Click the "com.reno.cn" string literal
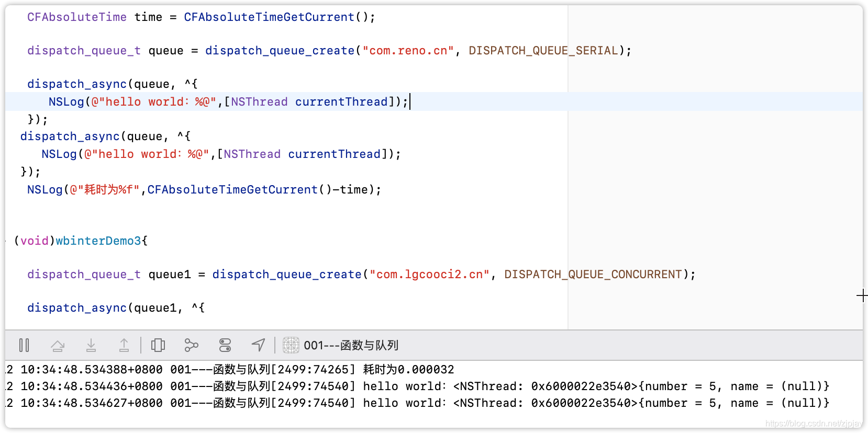This screenshot has height=433, width=868. pyautogui.click(x=408, y=51)
